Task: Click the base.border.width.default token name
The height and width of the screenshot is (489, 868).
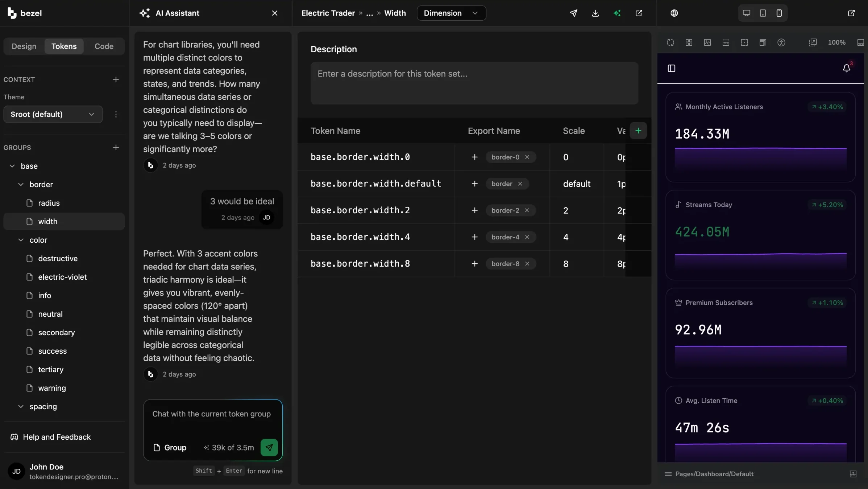Action: [x=376, y=184]
